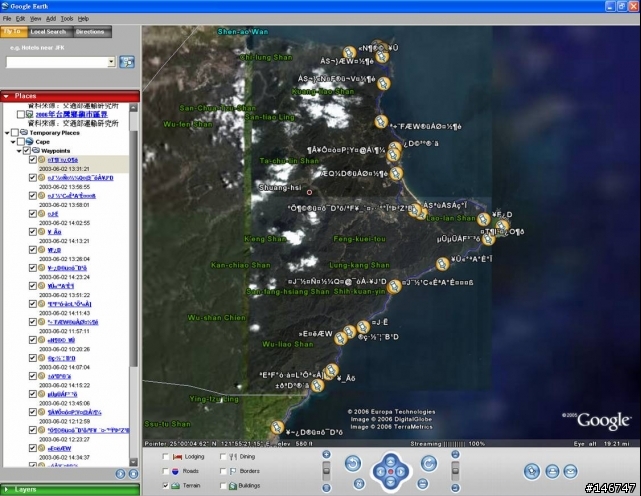Collapse the Waypoints tree node
641x496 pixels.
pos(19,151)
